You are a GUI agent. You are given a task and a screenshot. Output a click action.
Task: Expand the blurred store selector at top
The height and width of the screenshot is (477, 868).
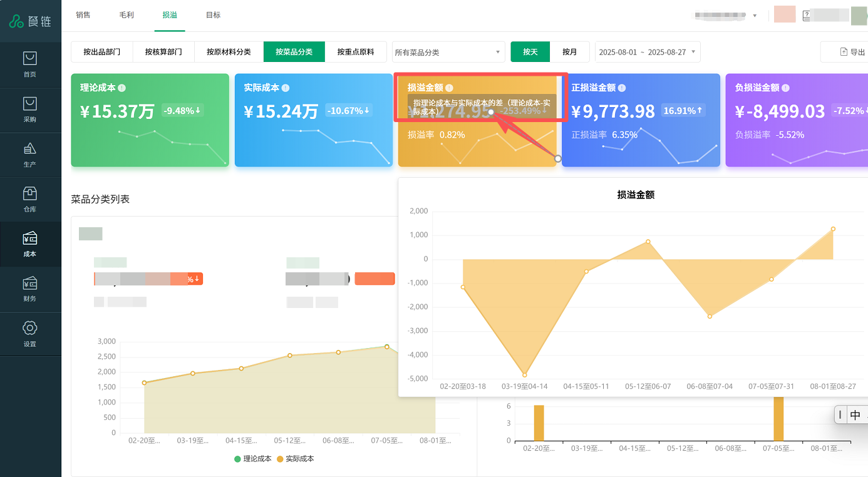(726, 15)
